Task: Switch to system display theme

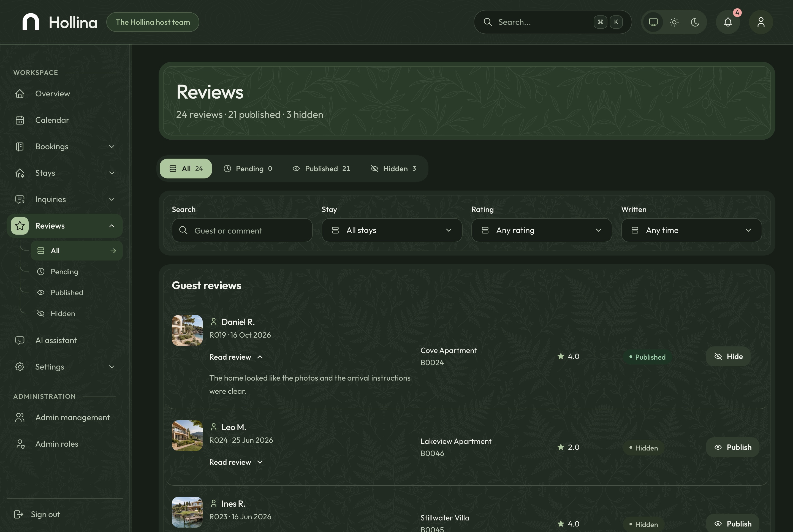Action: click(x=653, y=22)
